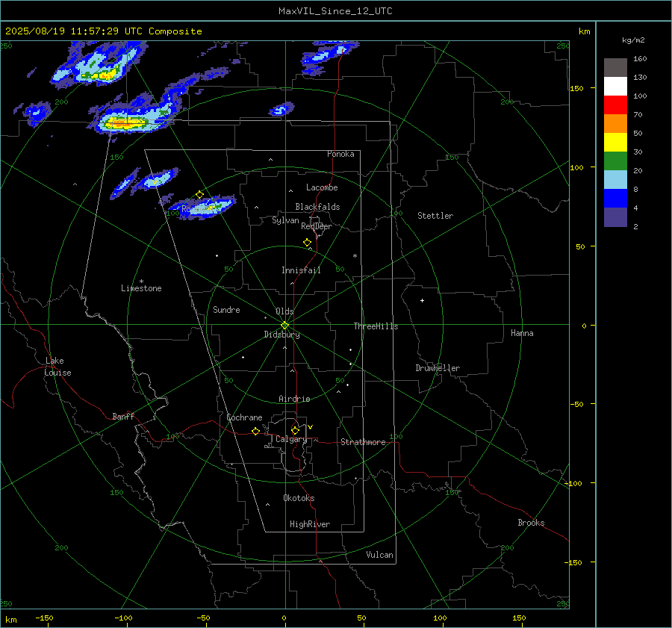The width and height of the screenshot is (672, 628).
Task: Click the Lacombe town label
Action: [322, 187]
